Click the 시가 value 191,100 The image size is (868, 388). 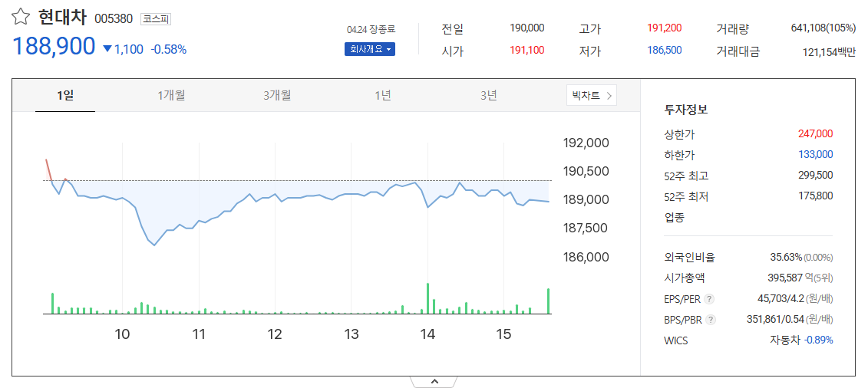pos(527,51)
